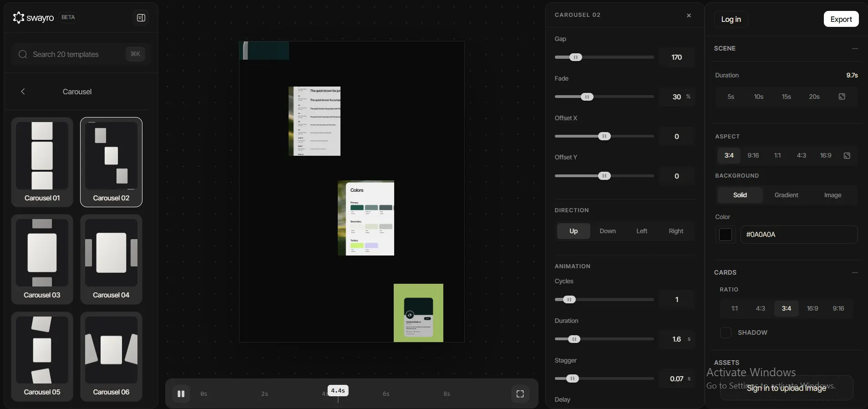This screenshot has height=409, width=868.
Task: Switch background to Image tab
Action: coord(832,195)
